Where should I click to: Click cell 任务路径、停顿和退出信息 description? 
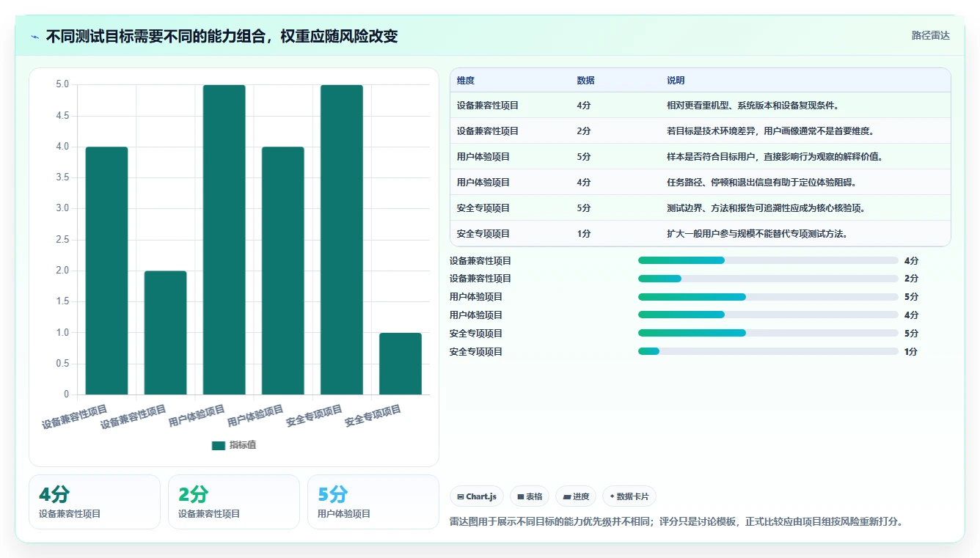coord(761,183)
